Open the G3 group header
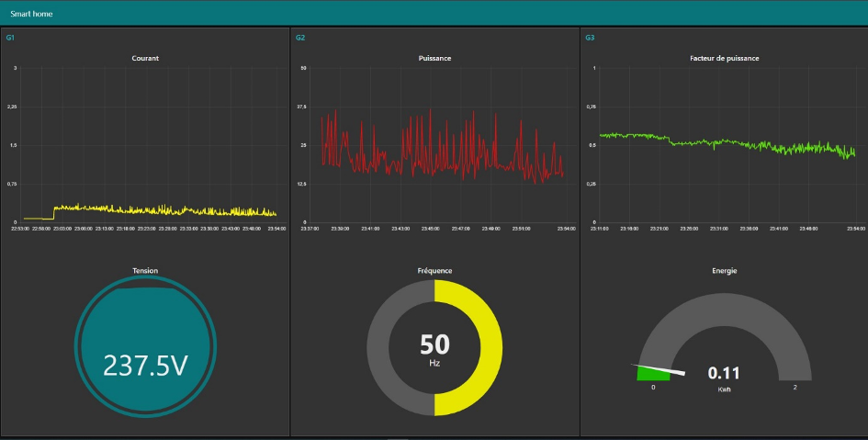 point(590,38)
